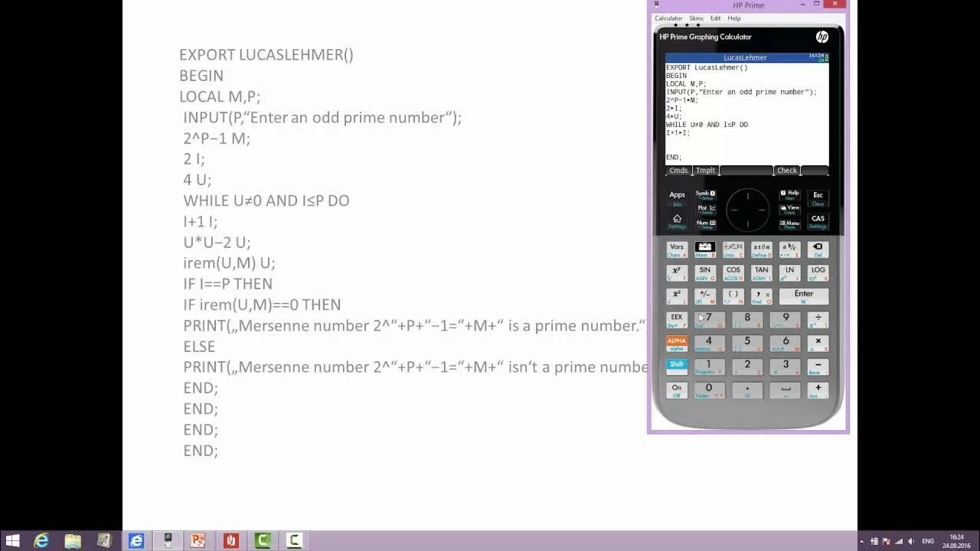Open PowerPoint from the taskbar
The image size is (980, 551).
198,541
